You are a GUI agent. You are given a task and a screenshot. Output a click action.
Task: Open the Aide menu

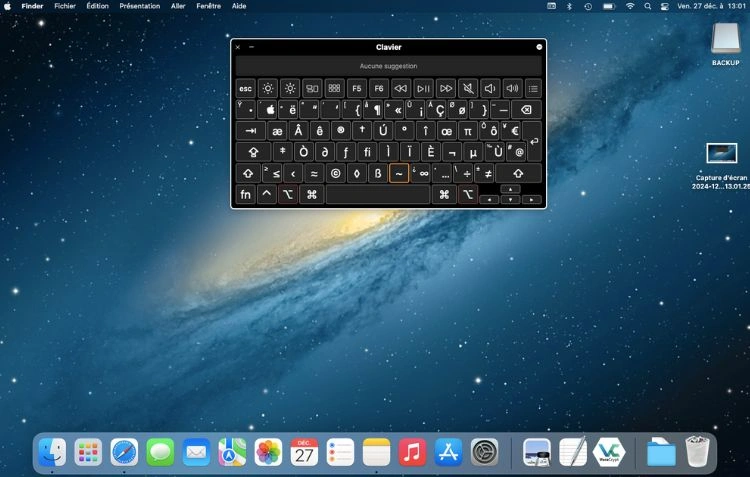(x=239, y=6)
